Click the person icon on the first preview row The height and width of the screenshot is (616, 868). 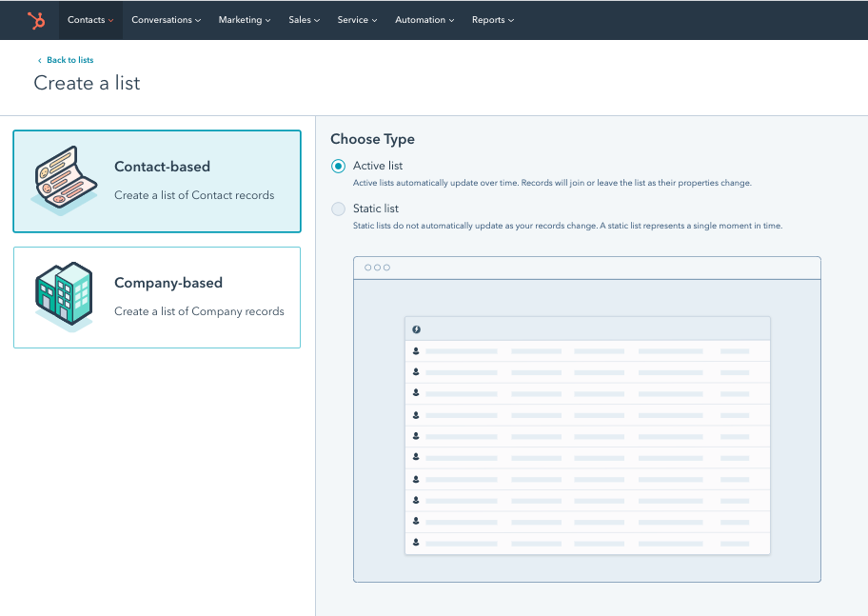point(416,350)
